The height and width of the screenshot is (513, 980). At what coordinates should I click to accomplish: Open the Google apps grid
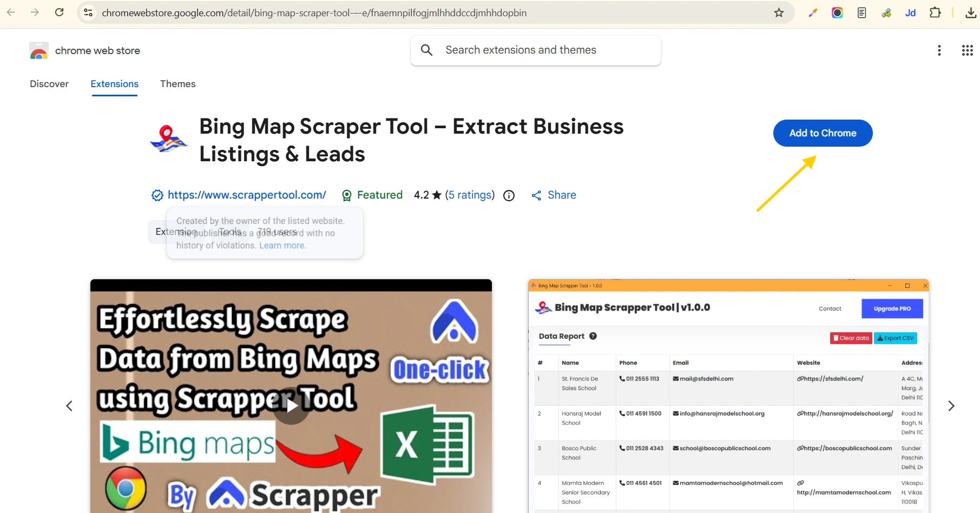click(x=968, y=50)
